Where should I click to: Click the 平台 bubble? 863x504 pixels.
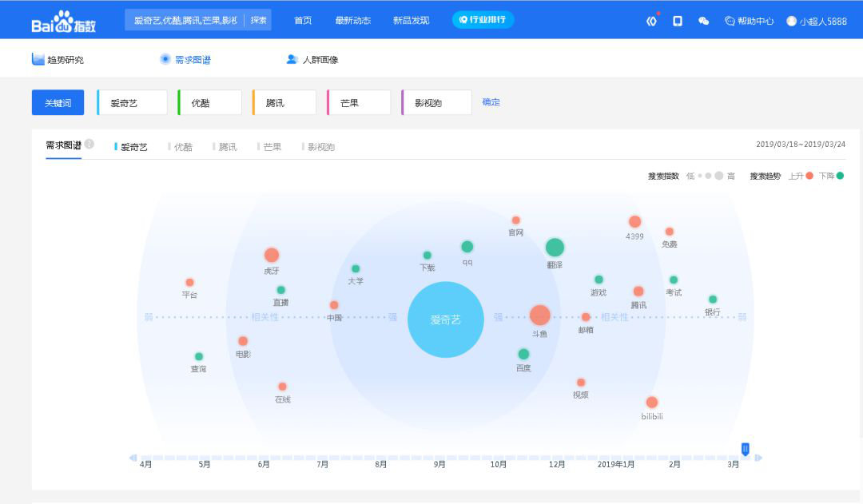click(189, 282)
